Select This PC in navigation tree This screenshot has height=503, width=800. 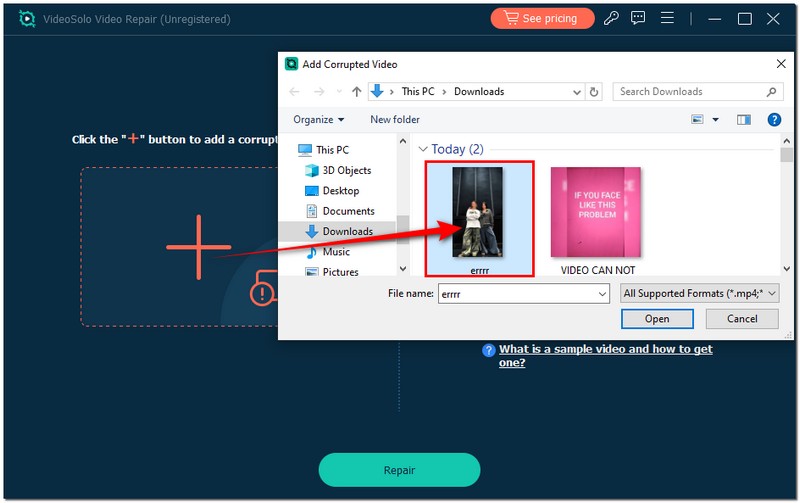coord(324,149)
